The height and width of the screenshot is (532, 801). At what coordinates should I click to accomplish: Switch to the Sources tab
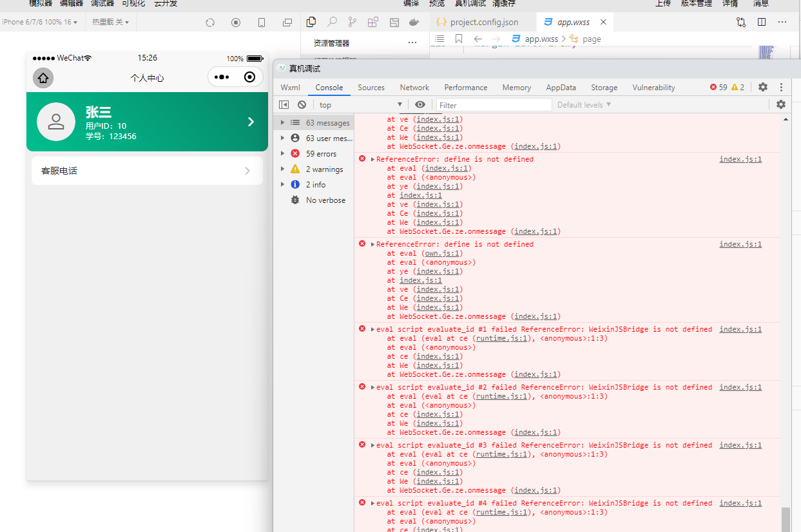[x=371, y=88]
